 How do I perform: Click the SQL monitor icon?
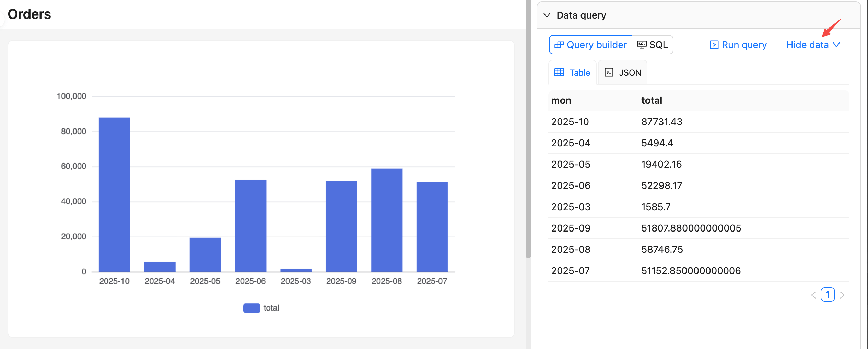coord(642,45)
